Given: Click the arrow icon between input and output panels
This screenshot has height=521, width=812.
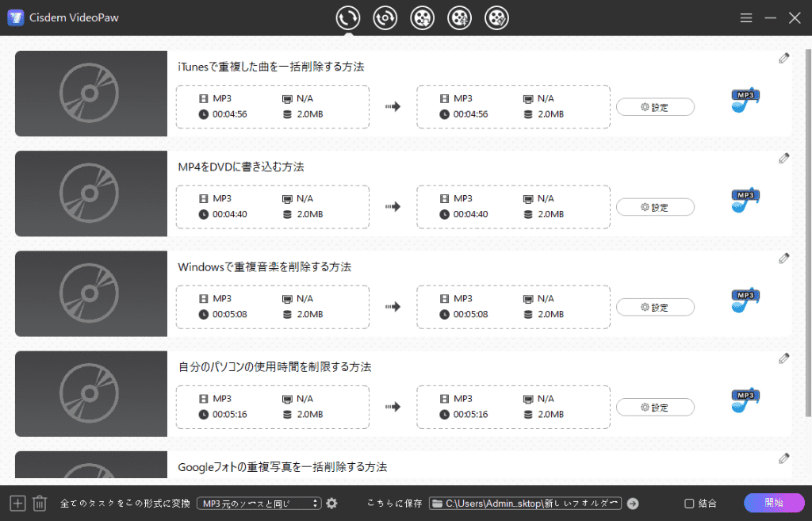Looking at the screenshot, I should click(x=393, y=107).
